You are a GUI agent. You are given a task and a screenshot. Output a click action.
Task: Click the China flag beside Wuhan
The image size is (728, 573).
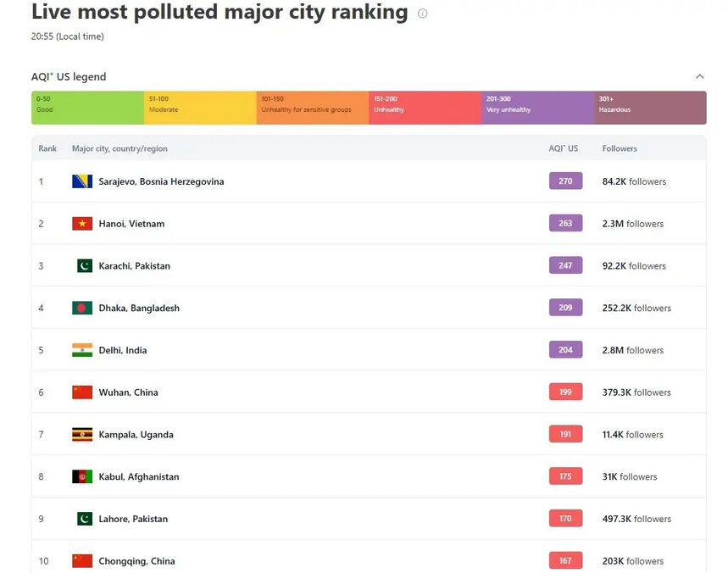(82, 392)
